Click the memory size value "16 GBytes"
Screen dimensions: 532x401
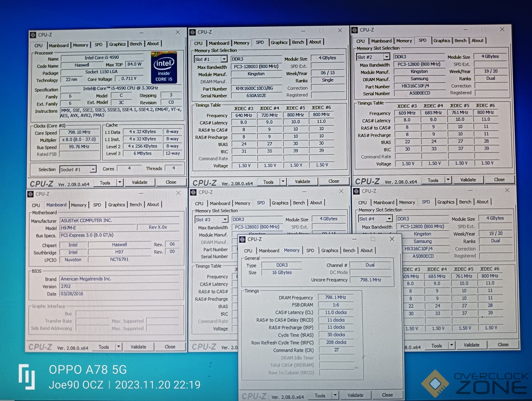pyautogui.click(x=282, y=272)
